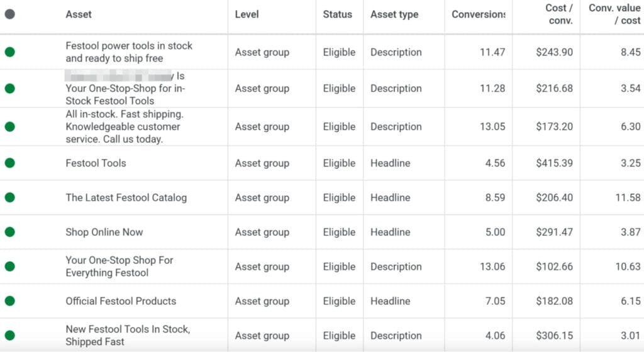This screenshot has height=352, width=644.
Task: Click conversions value 7.05
Action: [495, 300]
